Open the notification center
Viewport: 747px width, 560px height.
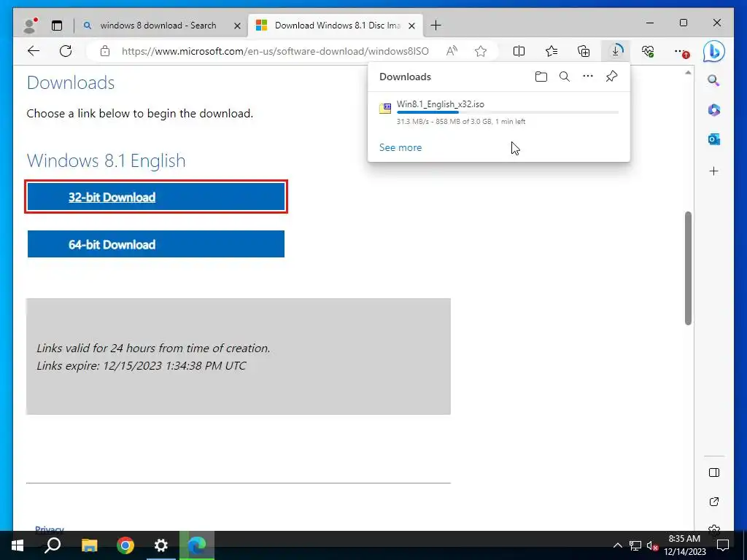[723, 545]
